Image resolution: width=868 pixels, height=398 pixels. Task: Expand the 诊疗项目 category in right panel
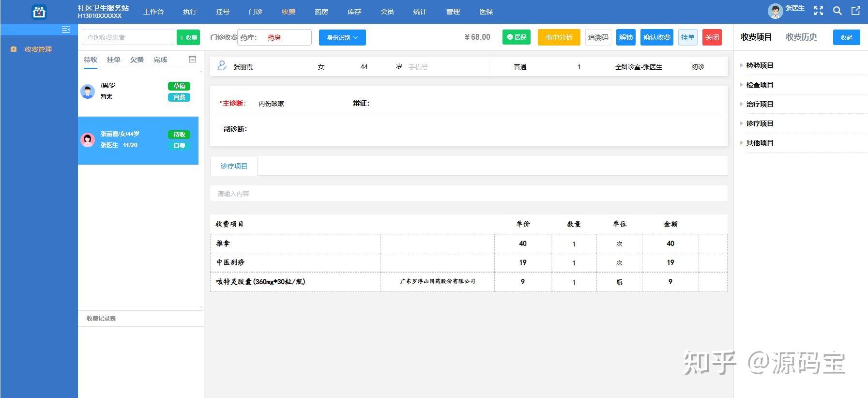click(x=760, y=123)
